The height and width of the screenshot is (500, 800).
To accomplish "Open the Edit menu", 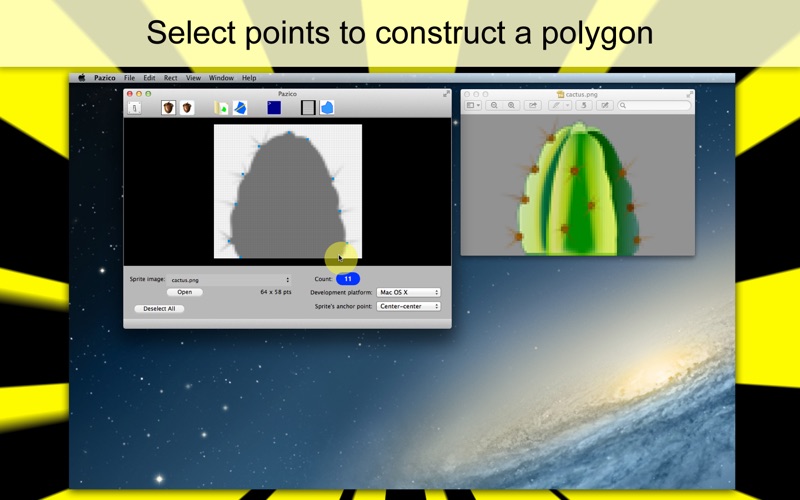I will tap(149, 78).
